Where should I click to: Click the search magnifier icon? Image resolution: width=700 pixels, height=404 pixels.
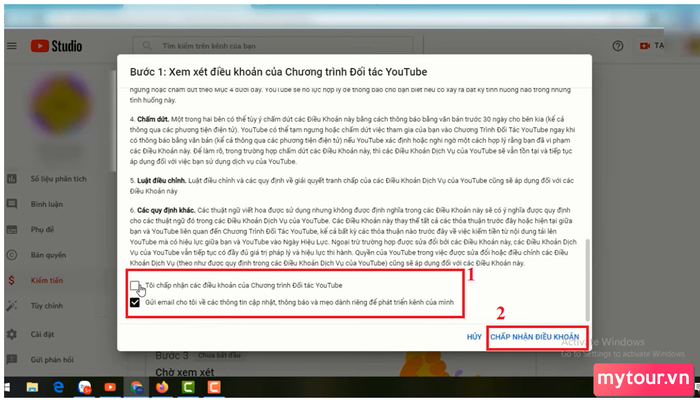click(x=147, y=46)
